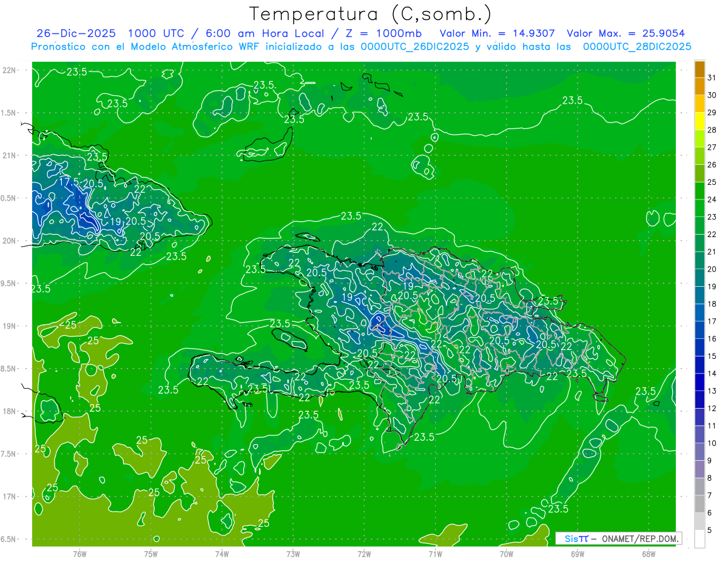Click legend swatch between 24 and 25
728x562 pixels.
(699, 191)
